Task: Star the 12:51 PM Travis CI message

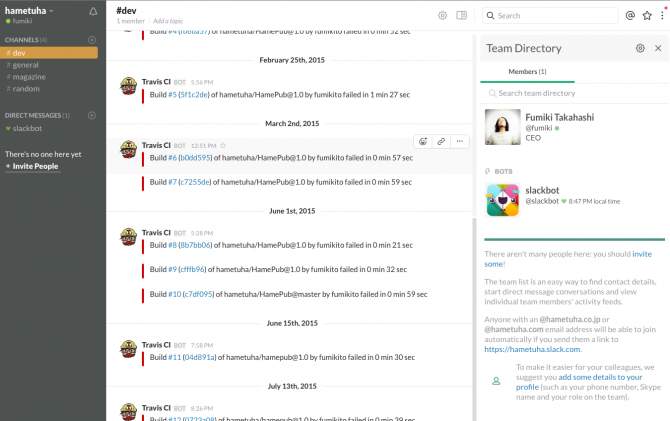Action: (223, 146)
